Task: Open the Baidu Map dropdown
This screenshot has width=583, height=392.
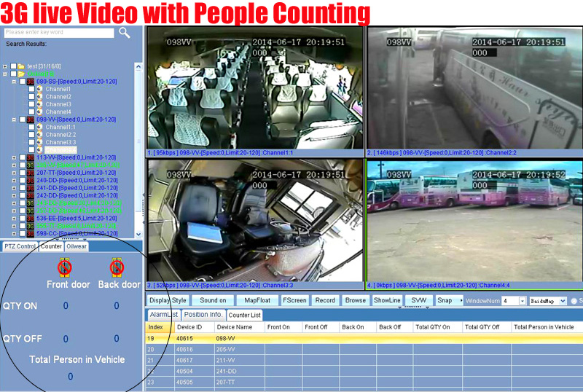Action: 563,301
